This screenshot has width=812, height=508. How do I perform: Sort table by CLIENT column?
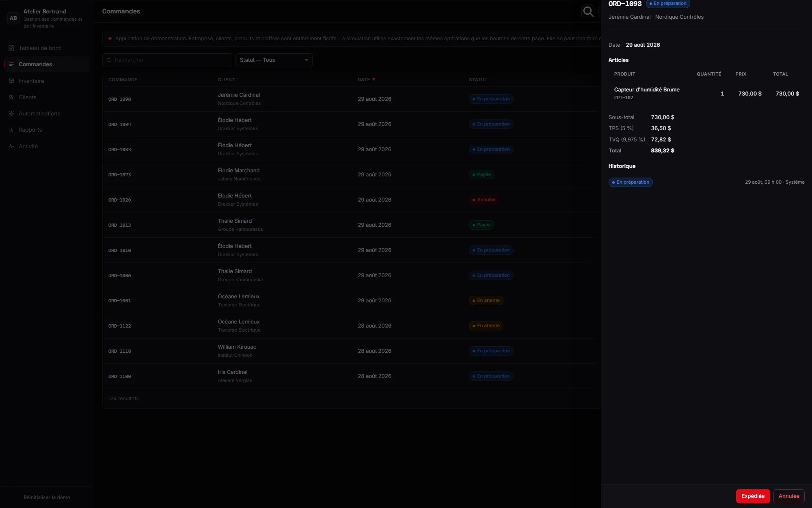(228, 80)
